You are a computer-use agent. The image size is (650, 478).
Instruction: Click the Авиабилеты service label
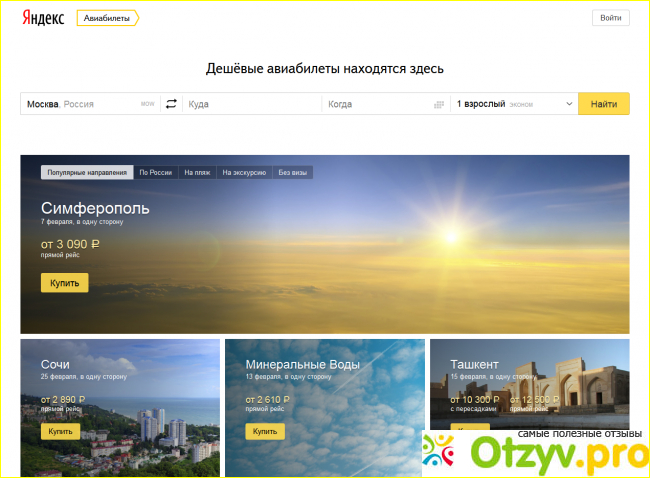106,18
